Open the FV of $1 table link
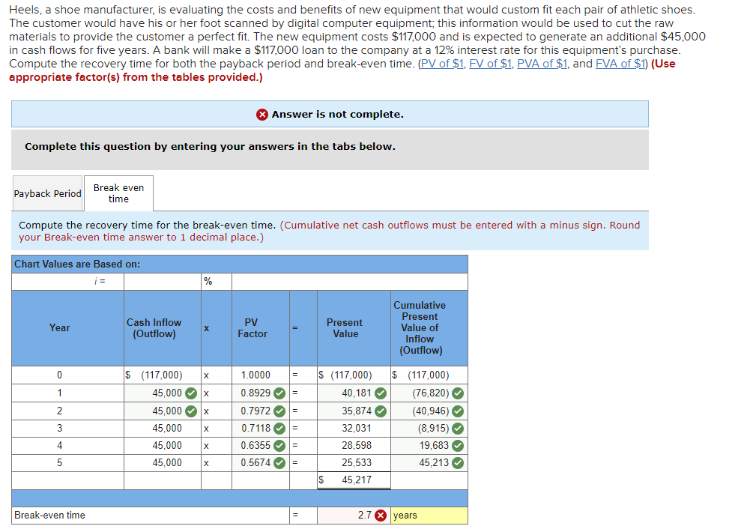Screen dimensions: 756x532 (490, 64)
